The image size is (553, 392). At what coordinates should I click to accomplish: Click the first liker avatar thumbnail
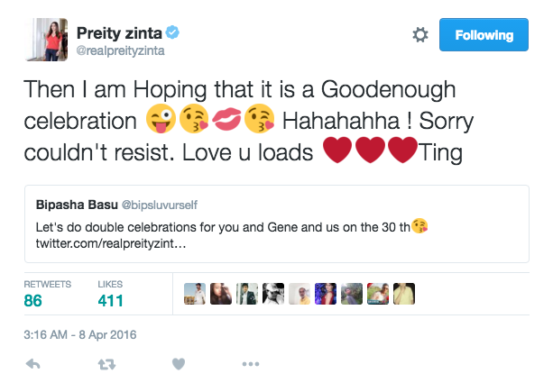click(194, 294)
